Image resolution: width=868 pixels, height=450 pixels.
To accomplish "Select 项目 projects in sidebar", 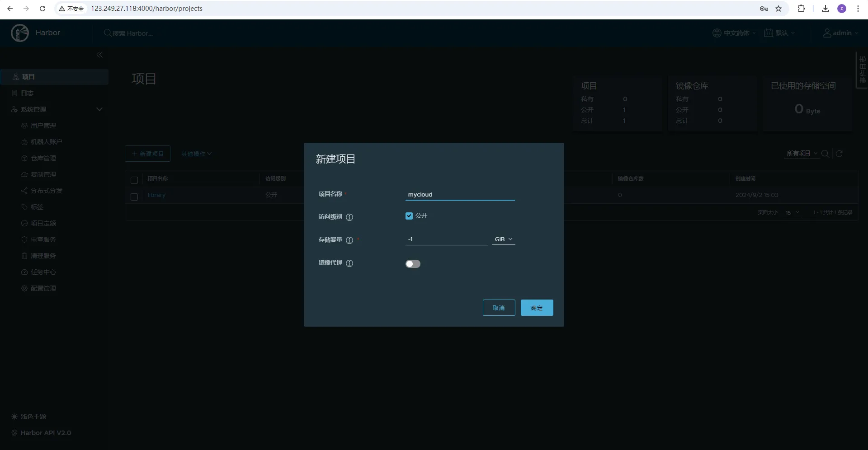I will [x=54, y=77].
